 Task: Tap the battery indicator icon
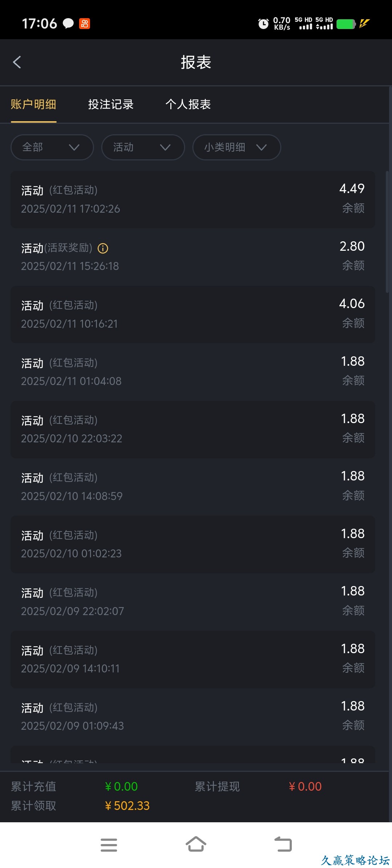(346, 24)
